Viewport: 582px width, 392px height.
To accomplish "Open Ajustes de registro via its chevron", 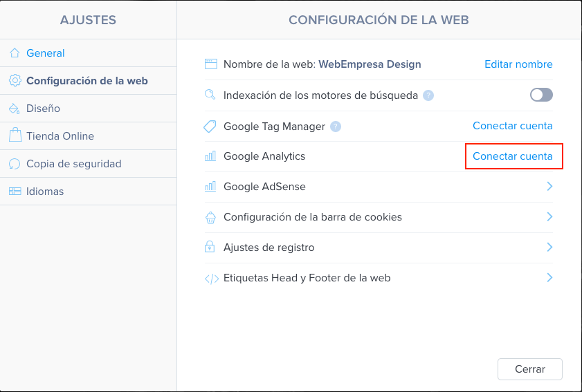I will pyautogui.click(x=549, y=247).
